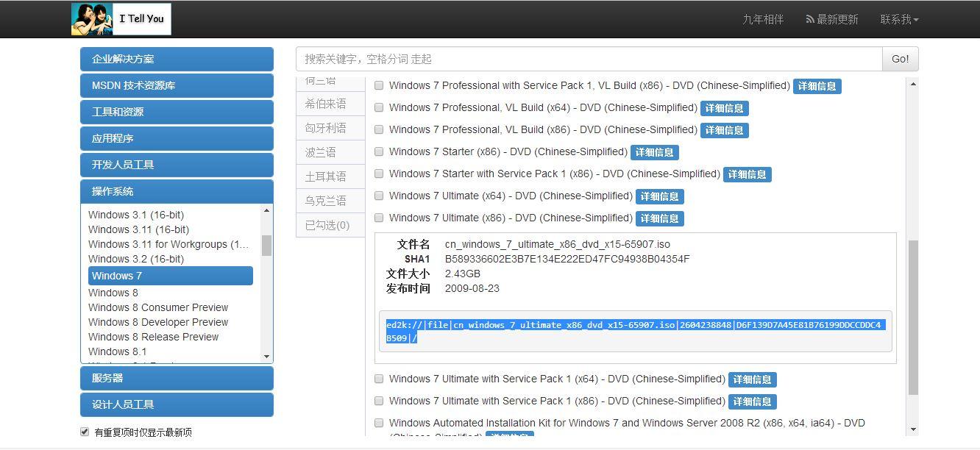Open the 联系我 dropdown menu
980x450 pixels.
coord(899,20)
